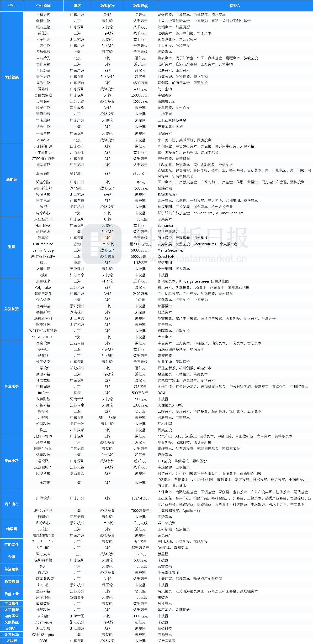
Task: Select the 传统工业 industry cell
Action: coord(11,594)
